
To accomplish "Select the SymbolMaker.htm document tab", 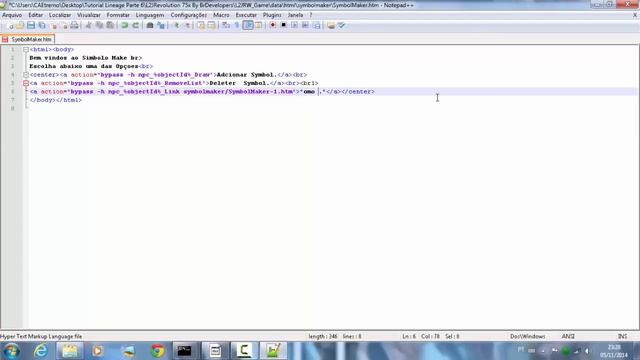I will click(x=28, y=39).
